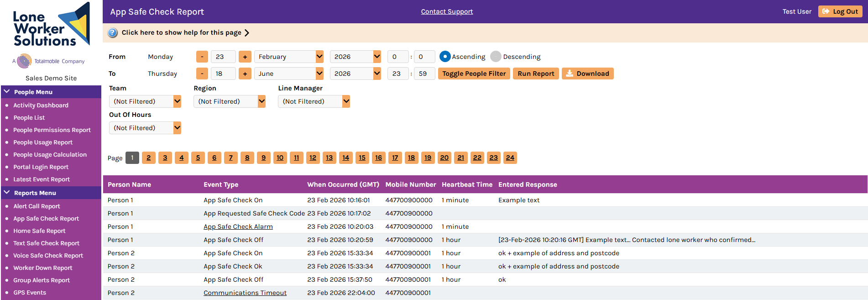Screen dimensions: 868x300
Task: Select the Ascending radio button
Action: point(445,57)
